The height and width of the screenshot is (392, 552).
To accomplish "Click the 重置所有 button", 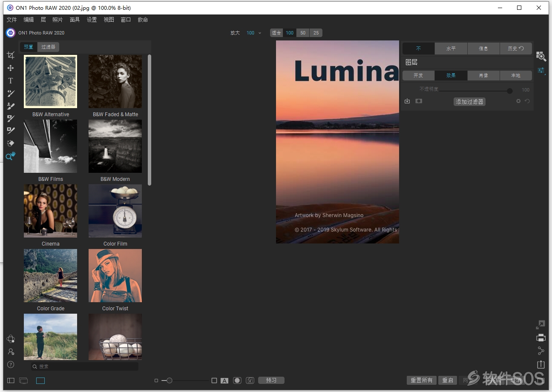I will pyautogui.click(x=421, y=381).
